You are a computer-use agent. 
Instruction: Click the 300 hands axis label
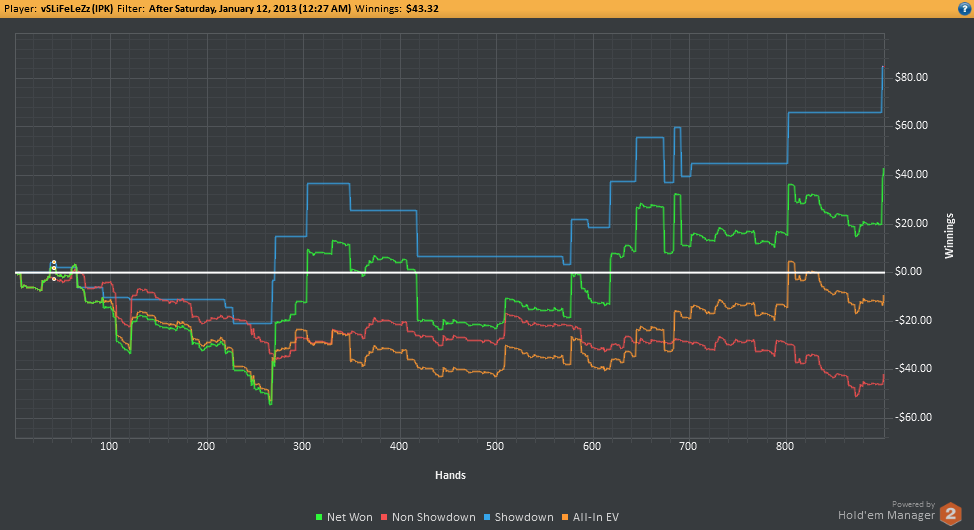pyautogui.click(x=303, y=447)
